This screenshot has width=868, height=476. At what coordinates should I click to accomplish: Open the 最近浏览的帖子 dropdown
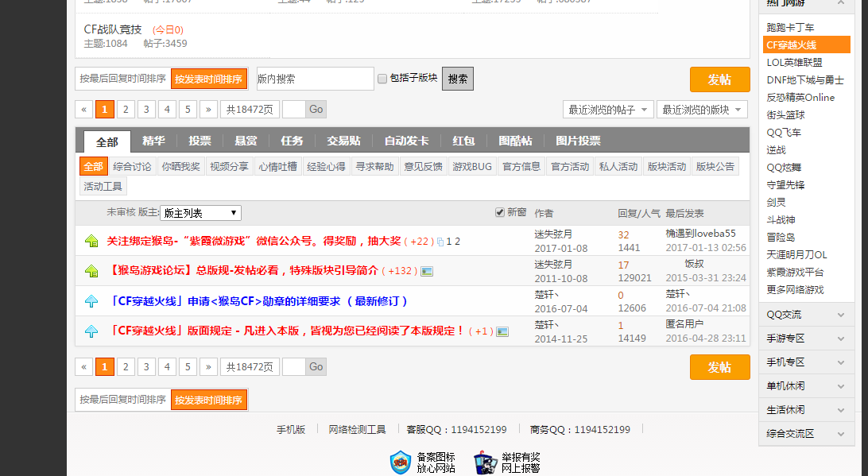(608, 110)
